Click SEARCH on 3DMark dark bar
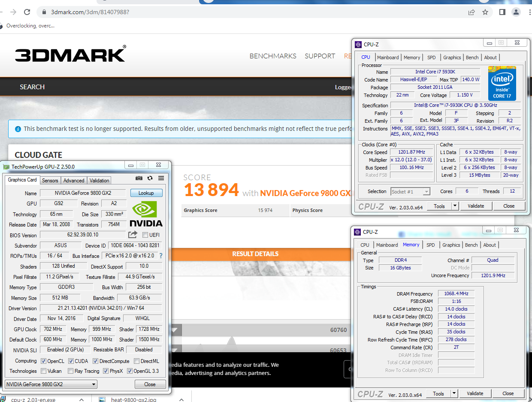This screenshot has width=532, height=402. [32, 87]
